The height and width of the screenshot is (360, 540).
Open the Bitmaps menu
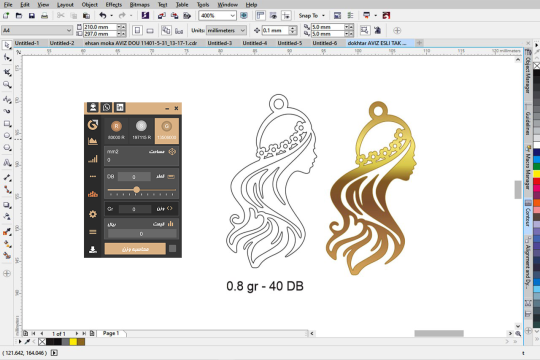point(139,5)
